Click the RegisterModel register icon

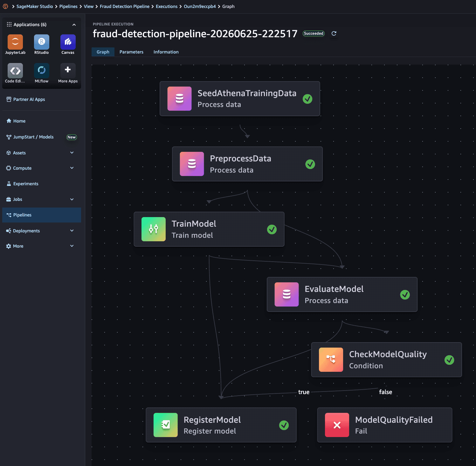[x=166, y=425]
